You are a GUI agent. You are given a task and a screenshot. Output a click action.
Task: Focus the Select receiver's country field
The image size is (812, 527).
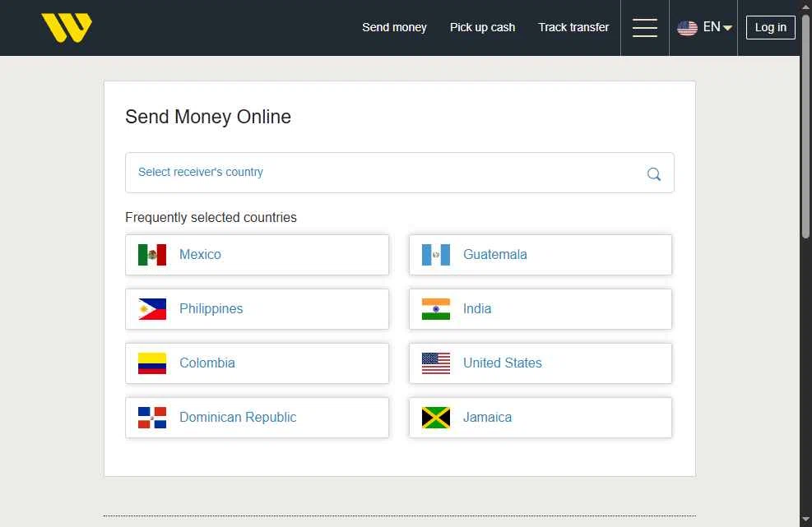[399, 173]
